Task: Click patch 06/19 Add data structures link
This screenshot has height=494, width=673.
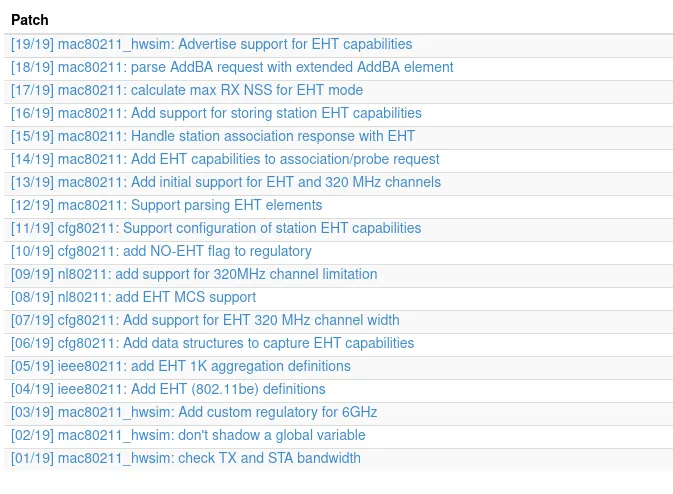Action: click(212, 343)
